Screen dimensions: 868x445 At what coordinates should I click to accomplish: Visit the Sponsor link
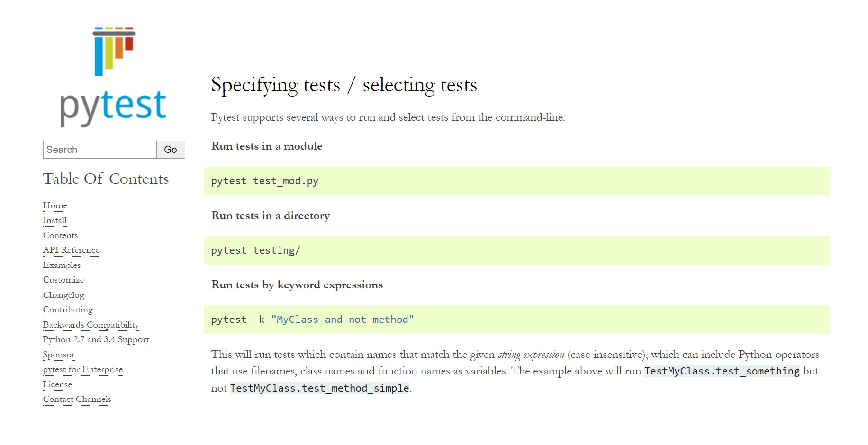click(x=59, y=355)
